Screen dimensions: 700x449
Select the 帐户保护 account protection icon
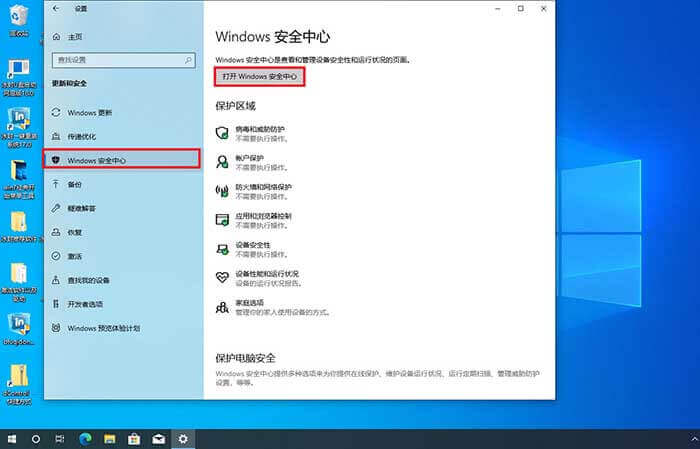coord(222,161)
